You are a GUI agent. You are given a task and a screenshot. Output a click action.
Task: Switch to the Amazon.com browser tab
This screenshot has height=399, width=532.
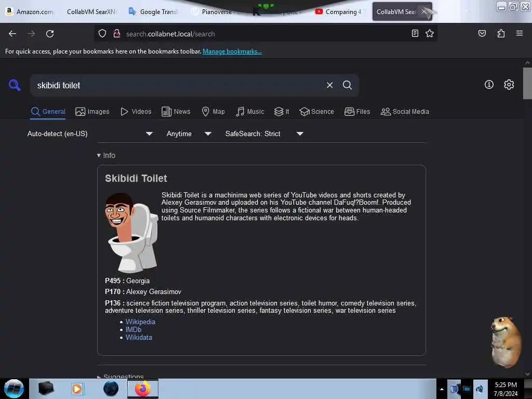coord(30,11)
